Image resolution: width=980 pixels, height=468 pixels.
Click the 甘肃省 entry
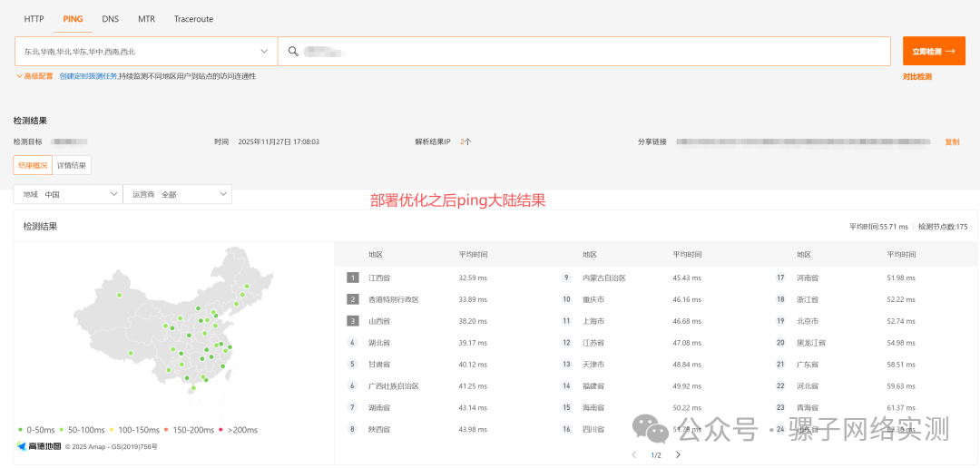click(378, 365)
